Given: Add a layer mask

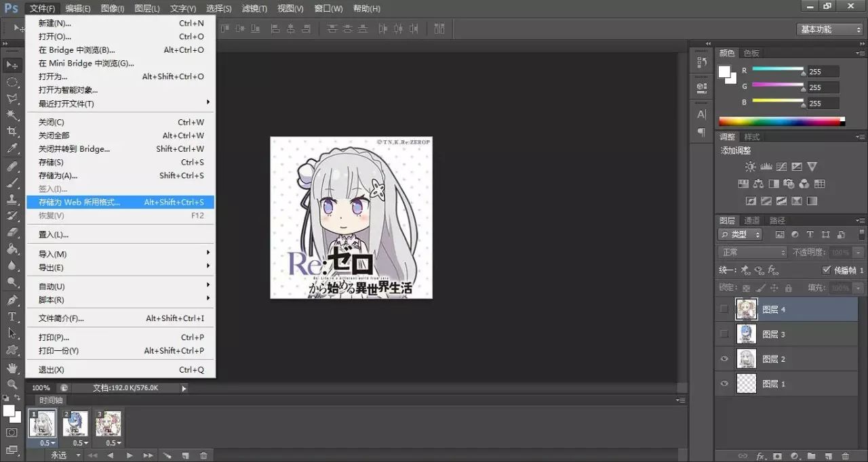Looking at the screenshot, I should pos(777,456).
